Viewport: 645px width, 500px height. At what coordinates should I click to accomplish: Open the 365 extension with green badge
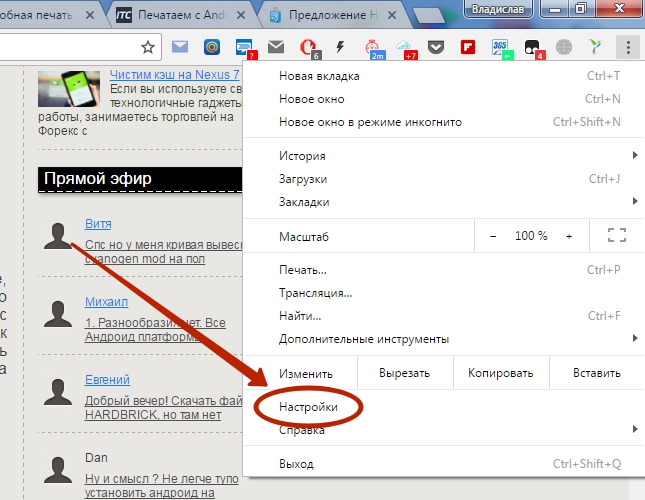(x=502, y=49)
